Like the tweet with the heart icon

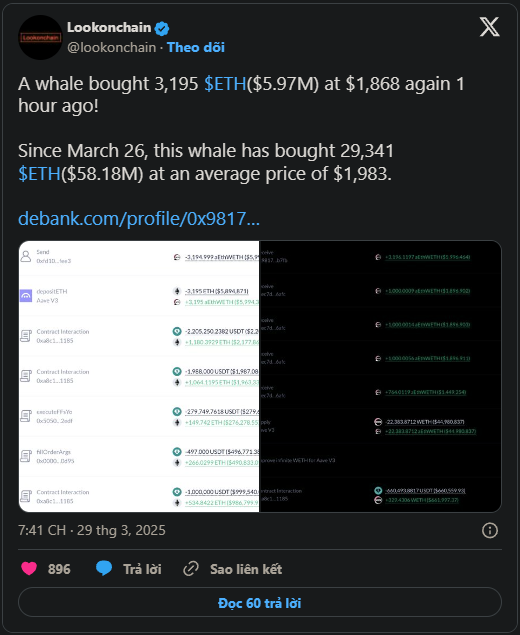pyautogui.click(x=29, y=569)
